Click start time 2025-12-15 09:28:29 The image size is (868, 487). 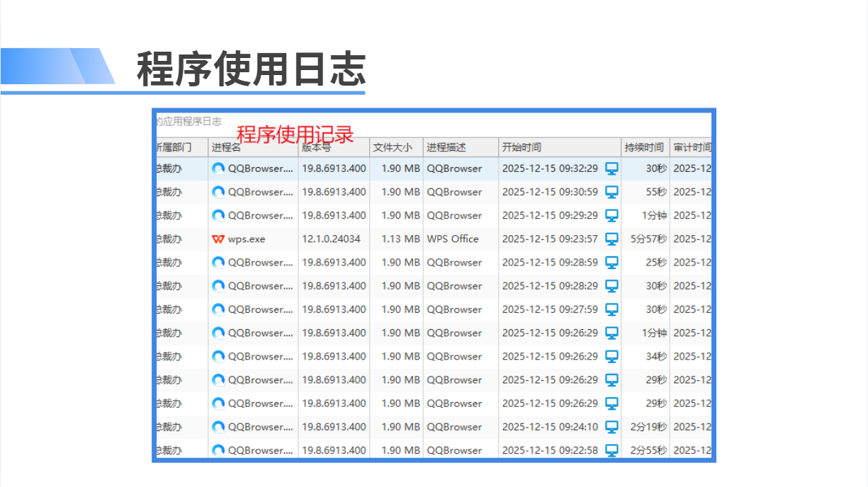click(x=550, y=286)
